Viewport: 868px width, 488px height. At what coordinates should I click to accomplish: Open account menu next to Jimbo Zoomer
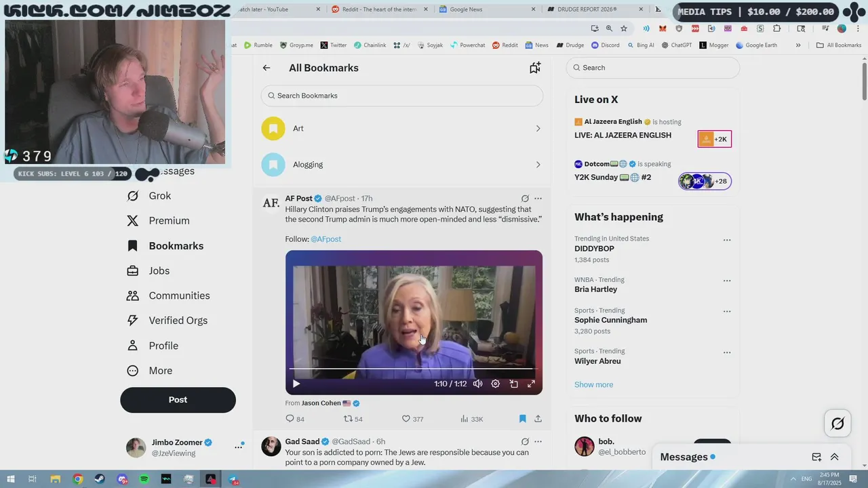239,447
